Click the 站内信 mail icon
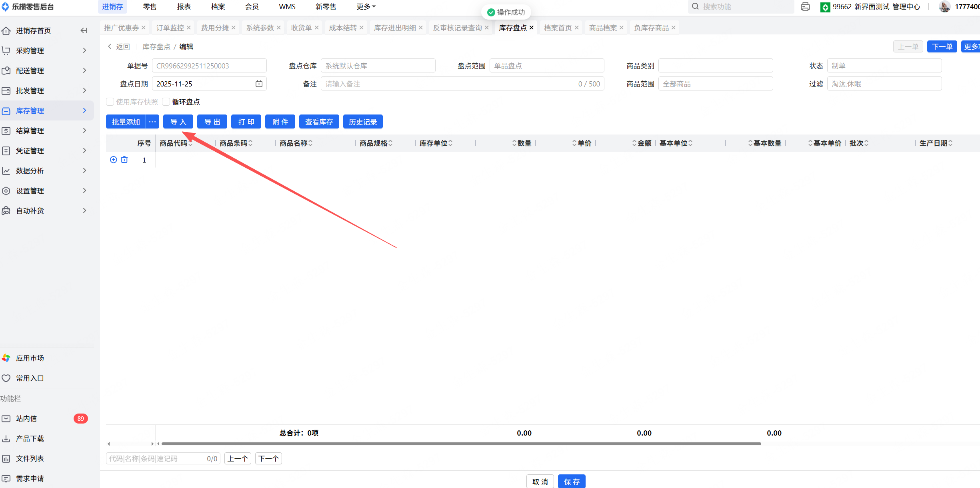980x488 pixels. (x=6, y=418)
